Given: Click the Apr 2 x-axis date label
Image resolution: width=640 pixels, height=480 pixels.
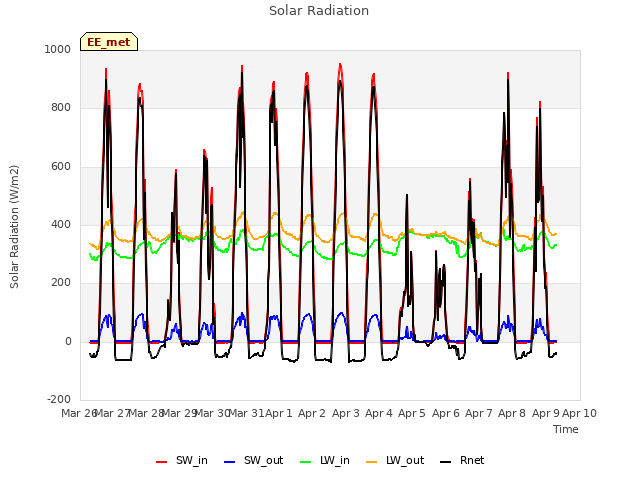Looking at the screenshot, I should click(312, 413).
